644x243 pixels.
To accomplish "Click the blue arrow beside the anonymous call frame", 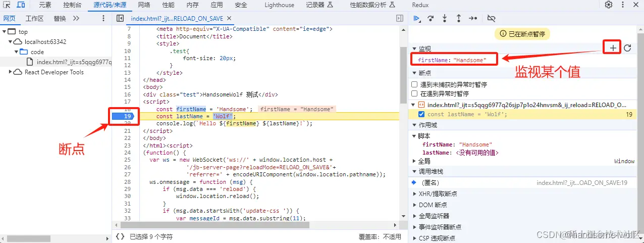I will coord(415,182).
